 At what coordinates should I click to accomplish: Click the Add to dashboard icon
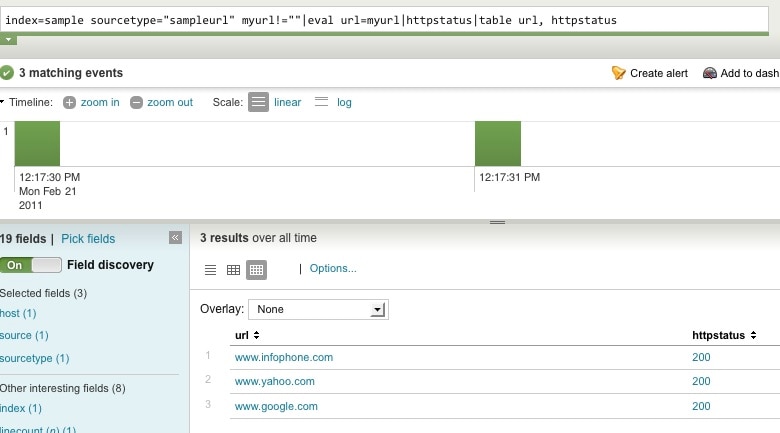click(709, 73)
